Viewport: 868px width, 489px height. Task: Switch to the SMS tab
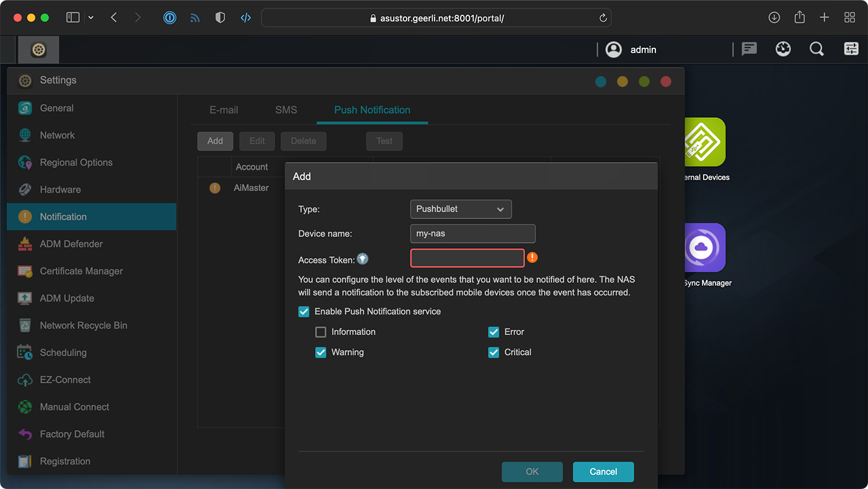pos(286,110)
